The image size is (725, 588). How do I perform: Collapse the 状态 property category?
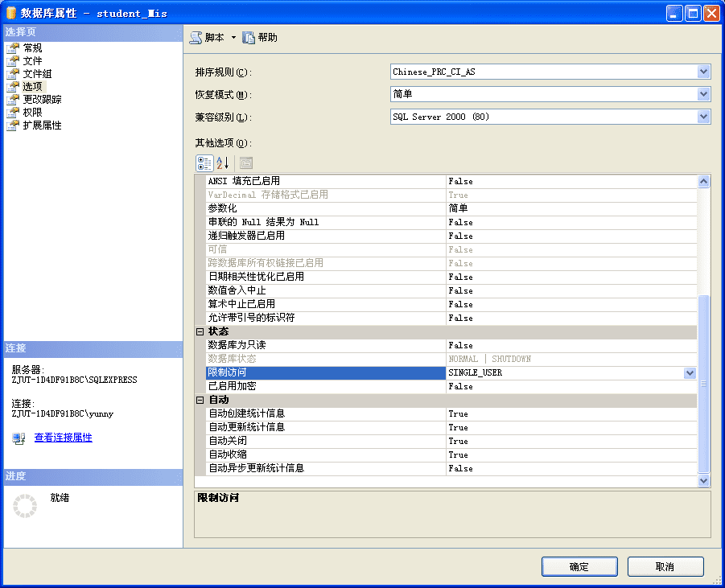199,331
